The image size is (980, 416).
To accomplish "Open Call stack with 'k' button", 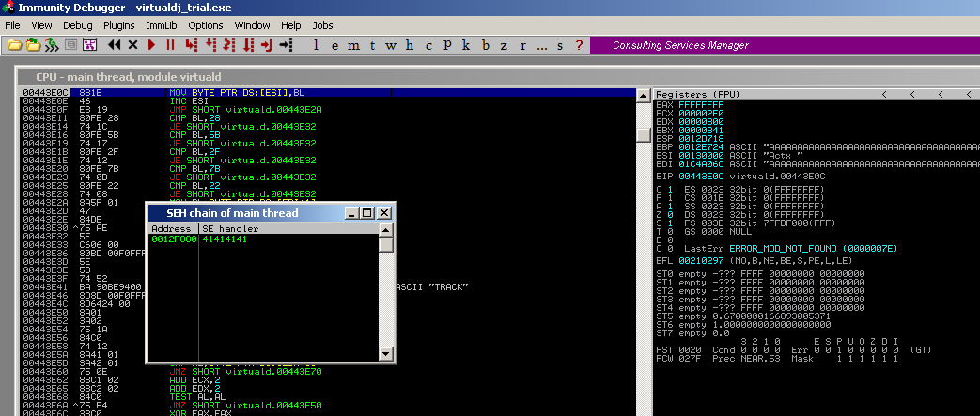I will [x=466, y=45].
